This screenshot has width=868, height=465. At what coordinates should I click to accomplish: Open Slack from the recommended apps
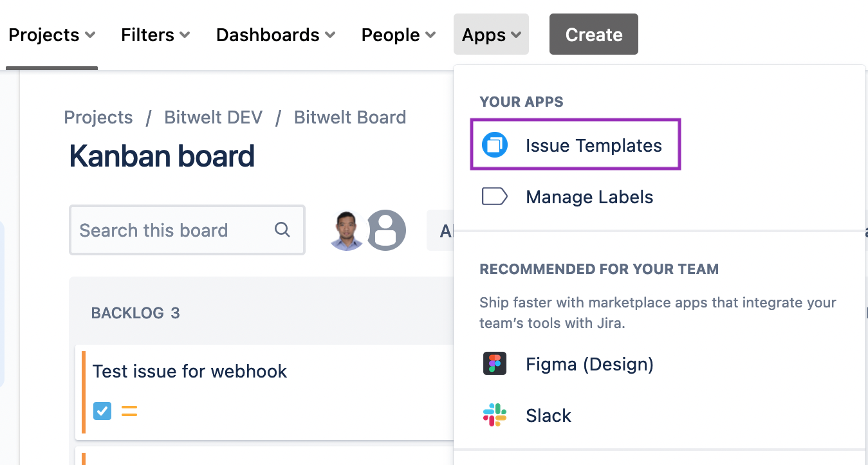pos(548,415)
